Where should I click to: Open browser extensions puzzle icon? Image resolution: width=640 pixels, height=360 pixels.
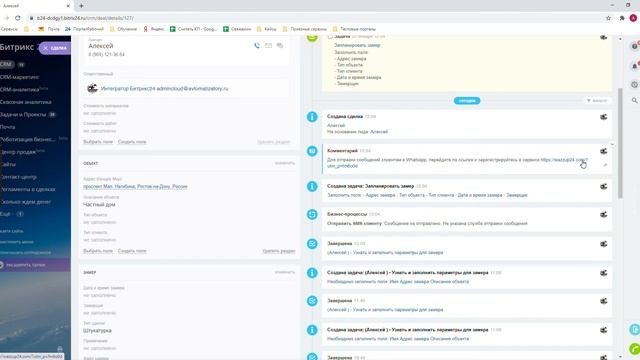click(622, 18)
